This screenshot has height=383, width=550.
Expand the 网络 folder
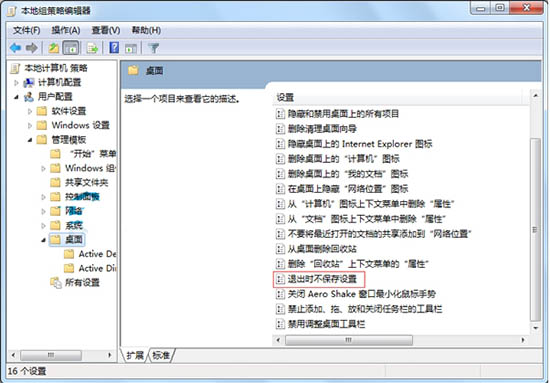43,211
